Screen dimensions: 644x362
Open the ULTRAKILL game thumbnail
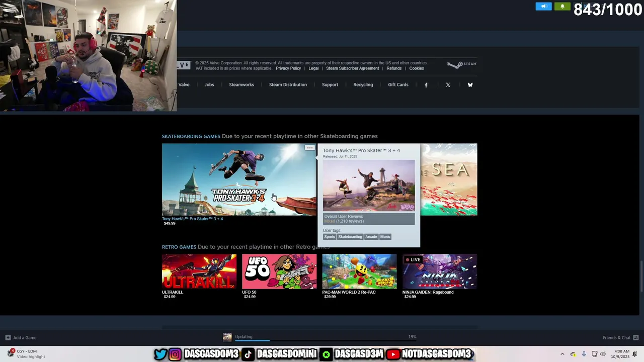point(199,271)
